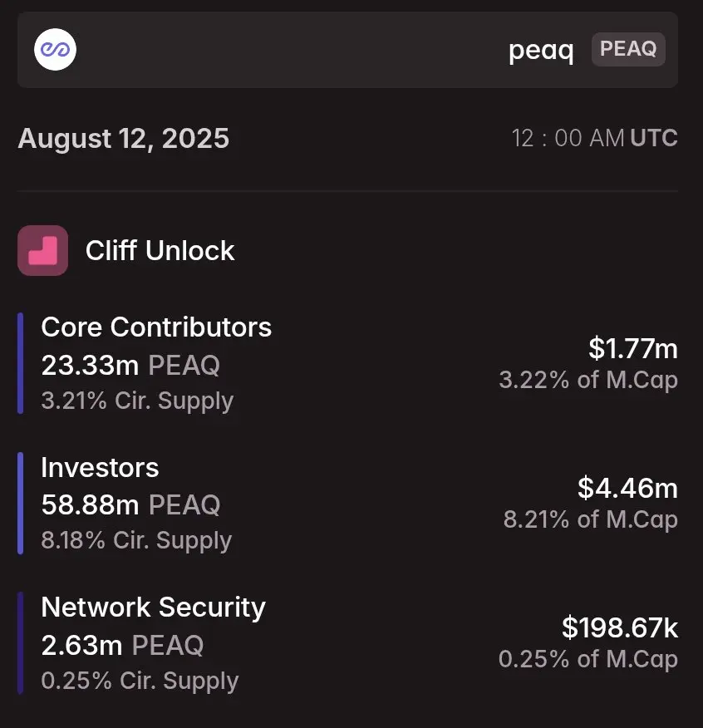The width and height of the screenshot is (703, 728).
Task: Click the Network Security dark color bar
Action: tap(21, 643)
